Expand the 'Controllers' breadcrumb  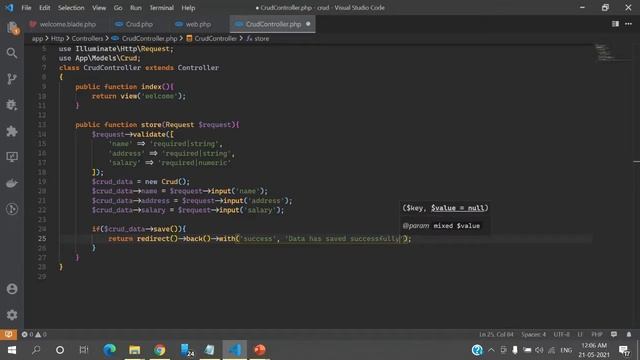click(x=87, y=38)
